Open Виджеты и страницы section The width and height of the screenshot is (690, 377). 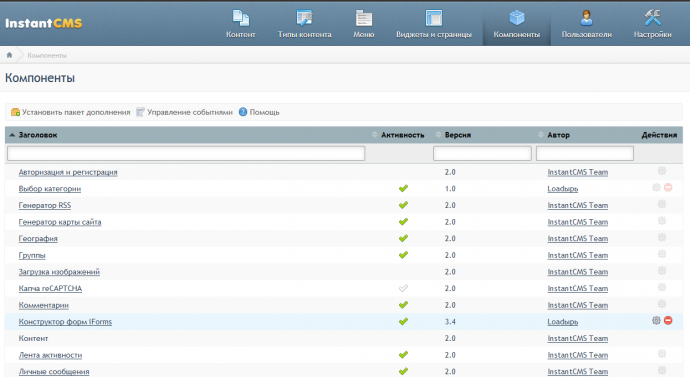434,24
